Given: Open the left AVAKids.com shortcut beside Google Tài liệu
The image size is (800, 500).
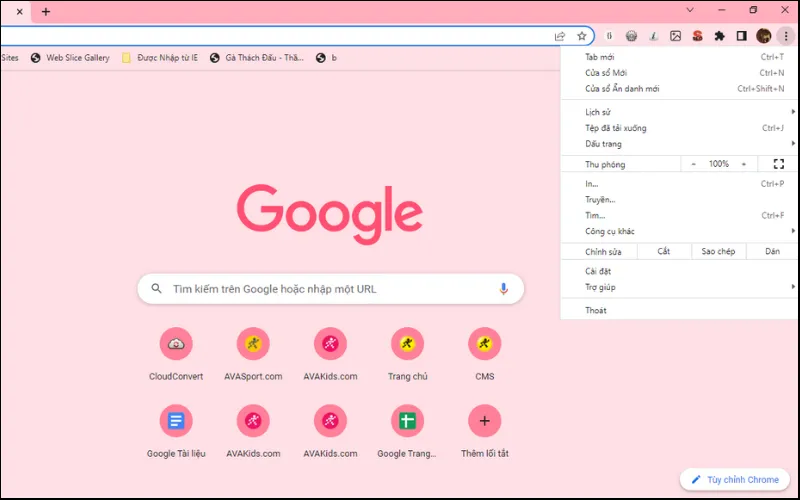Looking at the screenshot, I should (x=253, y=431).
